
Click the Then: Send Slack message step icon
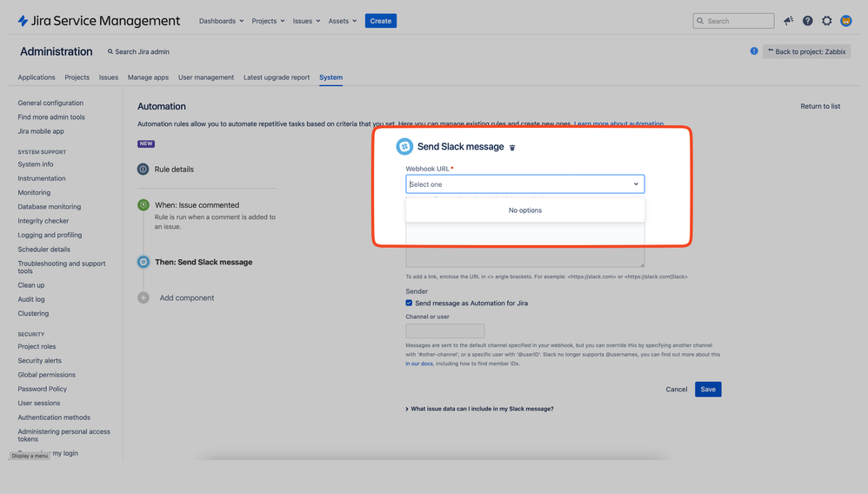coord(144,262)
